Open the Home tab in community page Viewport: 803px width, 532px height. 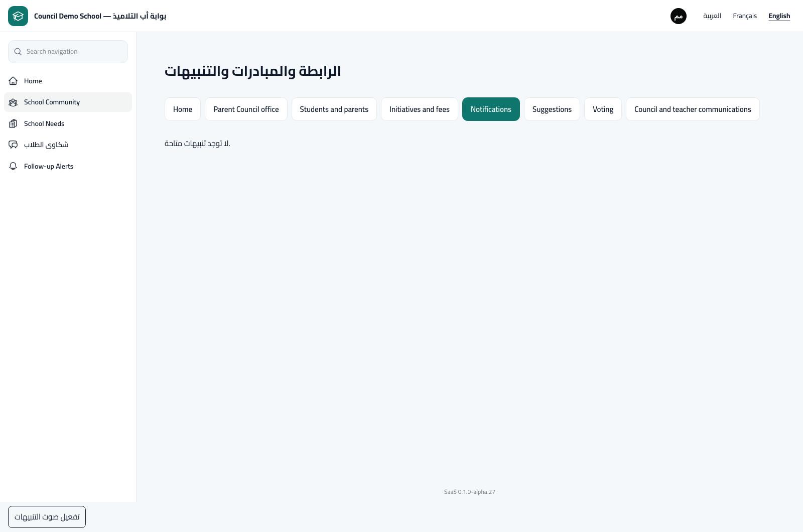[x=183, y=109]
